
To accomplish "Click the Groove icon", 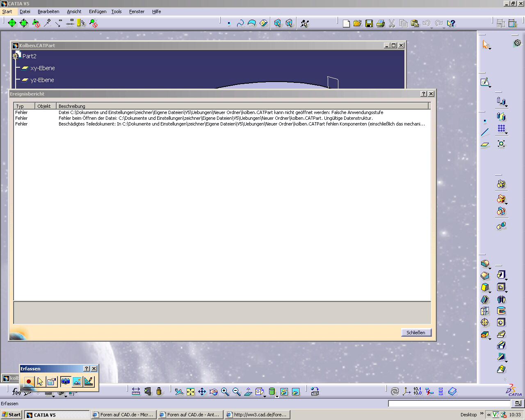I will (501, 311).
